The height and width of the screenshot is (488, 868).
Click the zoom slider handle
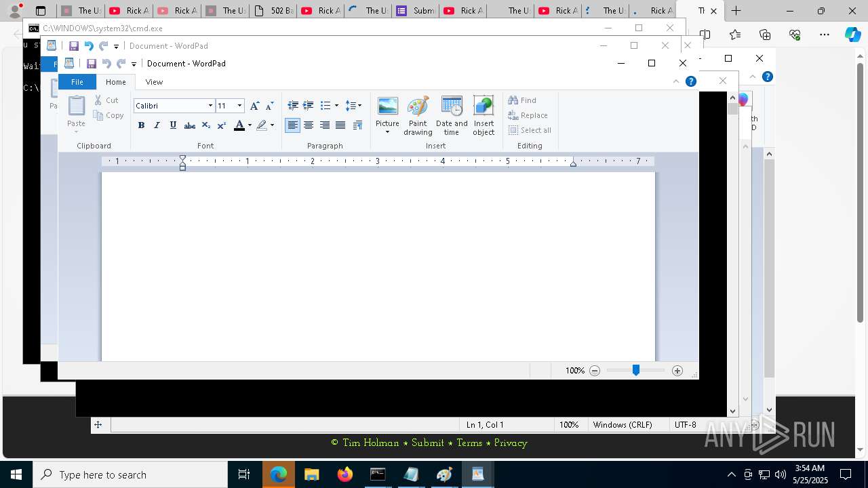tap(636, 370)
